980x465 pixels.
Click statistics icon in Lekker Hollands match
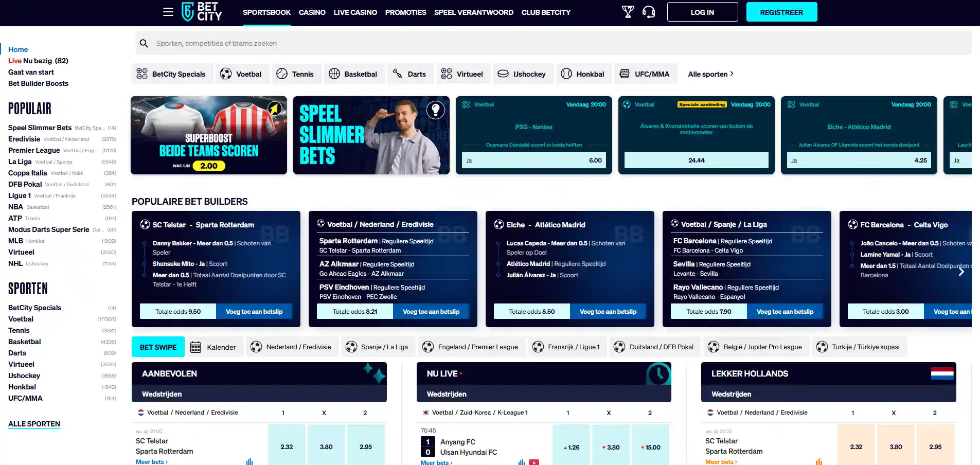coord(819,461)
